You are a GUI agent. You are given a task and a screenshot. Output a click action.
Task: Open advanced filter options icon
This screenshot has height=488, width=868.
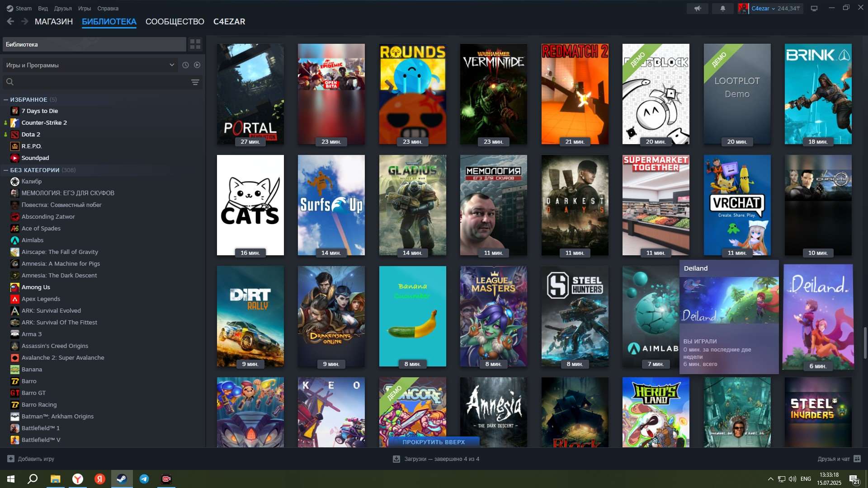coord(195,82)
